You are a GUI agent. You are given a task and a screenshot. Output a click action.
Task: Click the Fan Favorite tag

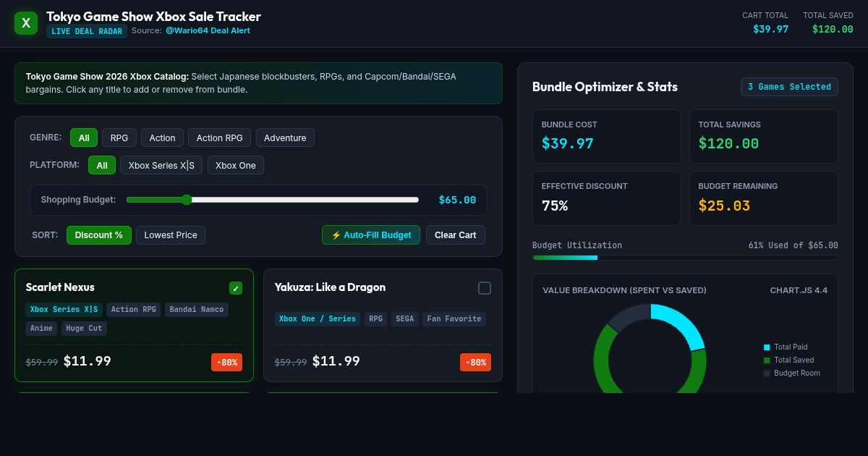pos(454,319)
